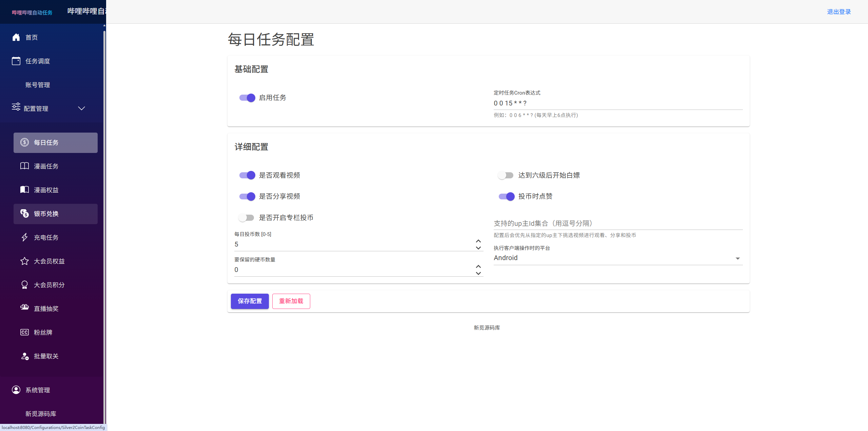Turn on 达到六级后开始白嫖 switch

506,175
